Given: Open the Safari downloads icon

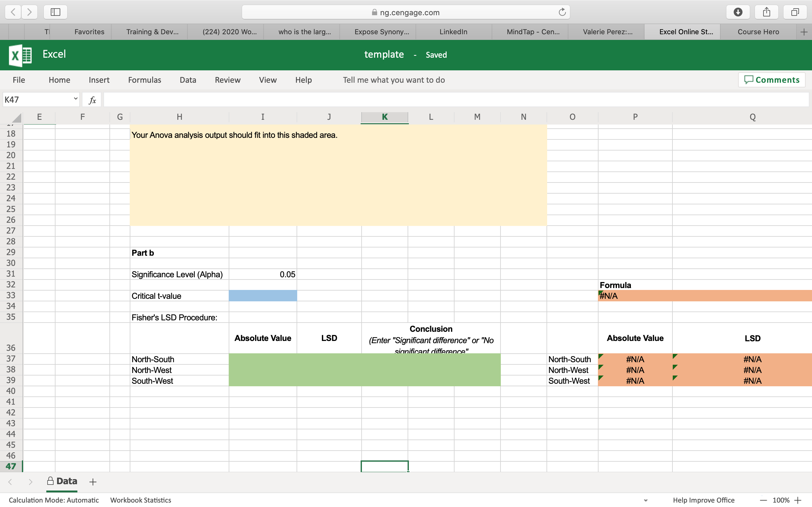Looking at the screenshot, I should pyautogui.click(x=737, y=12).
